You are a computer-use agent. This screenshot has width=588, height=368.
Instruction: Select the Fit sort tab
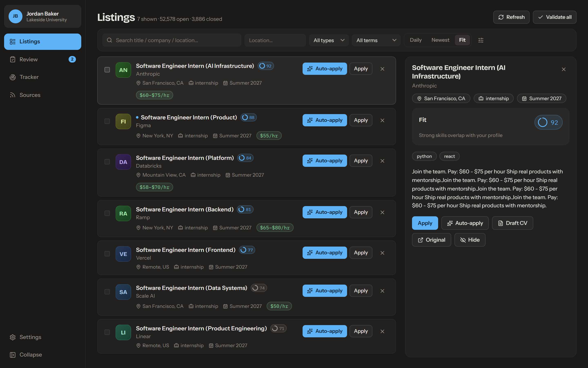tap(462, 40)
